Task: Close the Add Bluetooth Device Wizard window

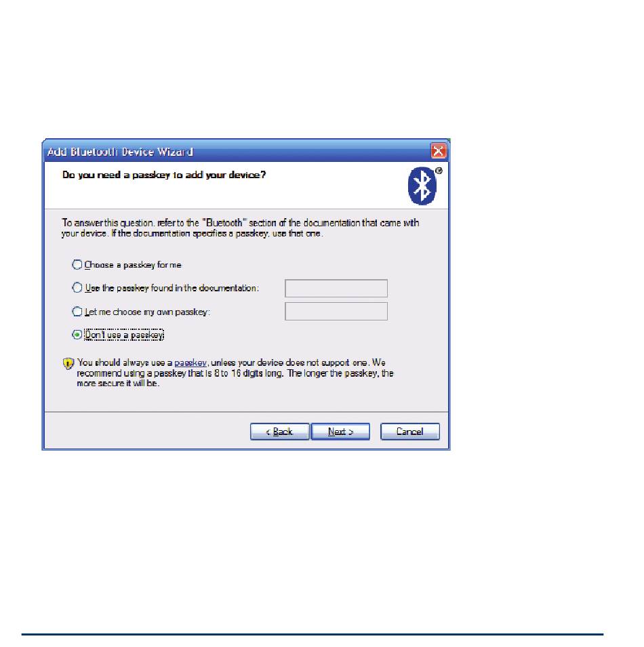Action: tap(438, 151)
